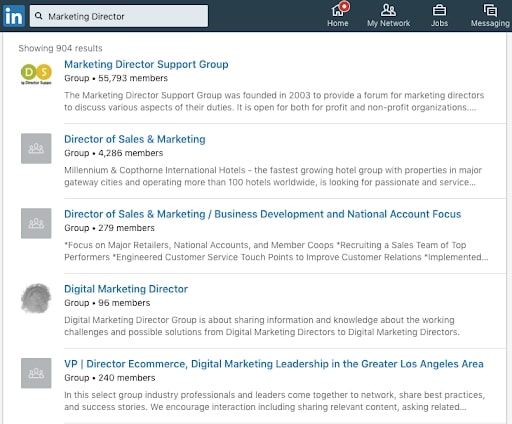Screen dimensions: 512x424
Task: Click the VP Director Ecommerce group icon
Action: point(36,373)
